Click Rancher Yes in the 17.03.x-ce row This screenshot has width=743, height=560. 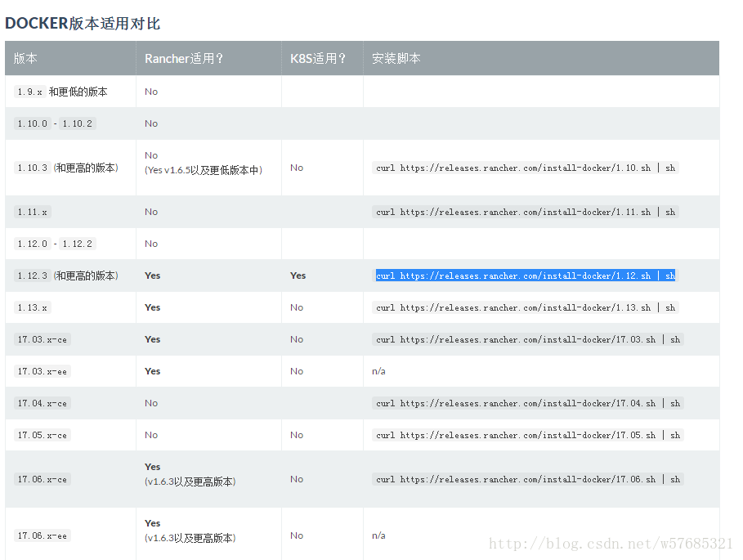pyautogui.click(x=153, y=339)
